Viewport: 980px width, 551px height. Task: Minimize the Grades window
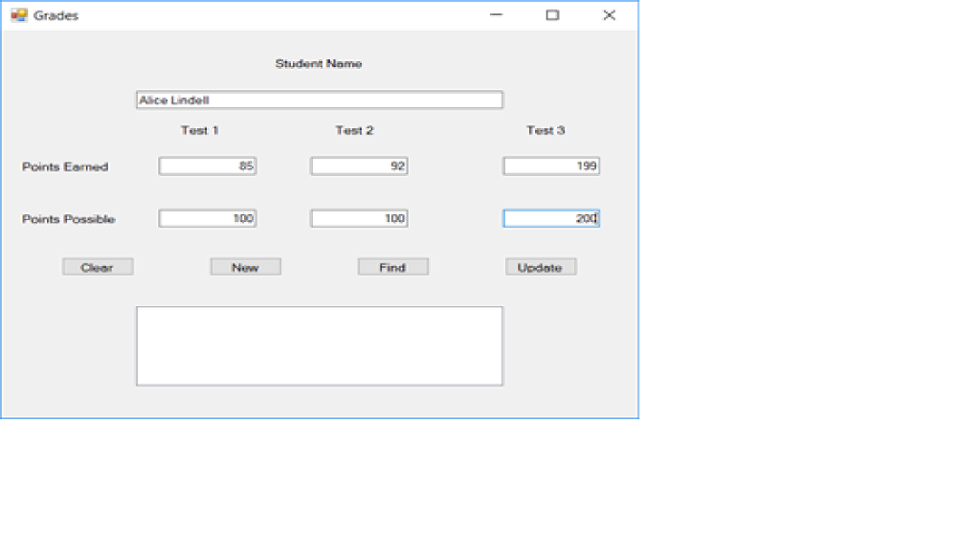coord(496,15)
